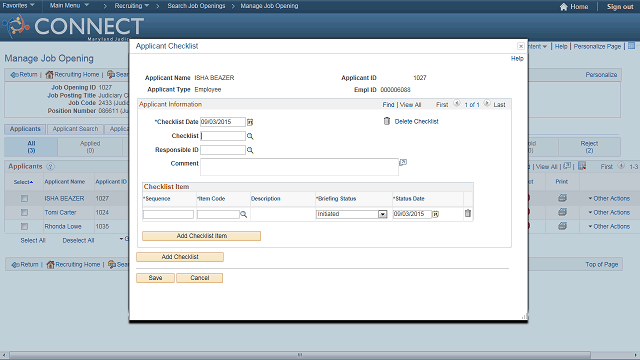Open the Status Date calendar icon
Viewport: 640px width, 360px height.
click(436, 214)
